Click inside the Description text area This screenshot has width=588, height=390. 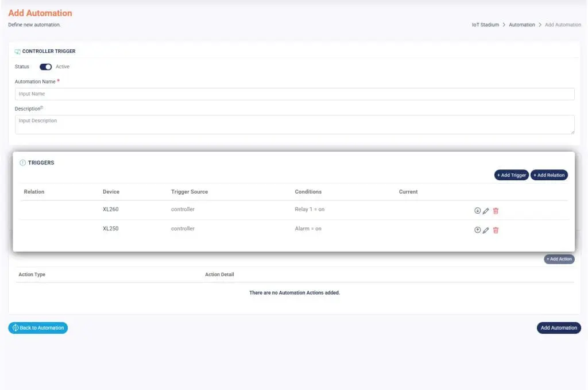[x=294, y=124]
